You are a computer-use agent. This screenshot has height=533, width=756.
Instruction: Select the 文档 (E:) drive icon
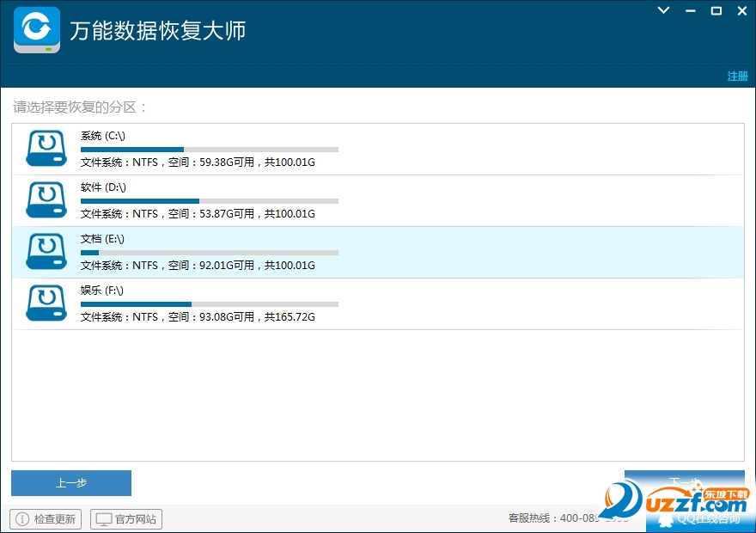click(45, 251)
